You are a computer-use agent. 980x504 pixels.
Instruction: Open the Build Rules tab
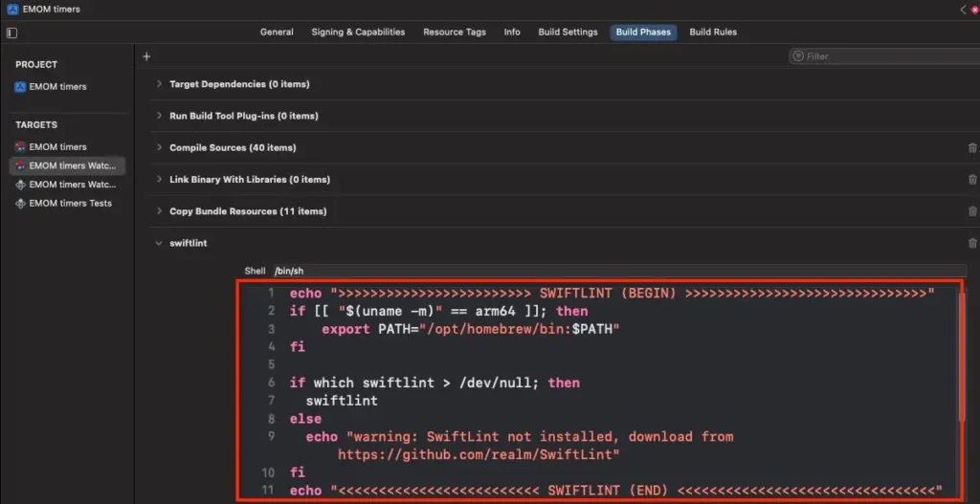[713, 32]
